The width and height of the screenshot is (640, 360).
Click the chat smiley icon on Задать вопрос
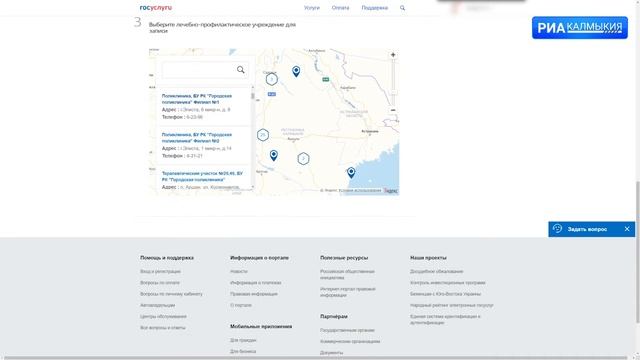pos(557,229)
